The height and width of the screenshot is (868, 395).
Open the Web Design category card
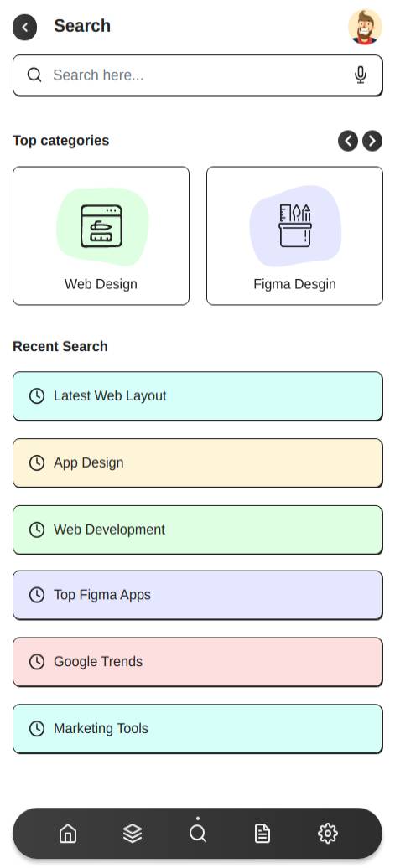pyautogui.click(x=101, y=235)
